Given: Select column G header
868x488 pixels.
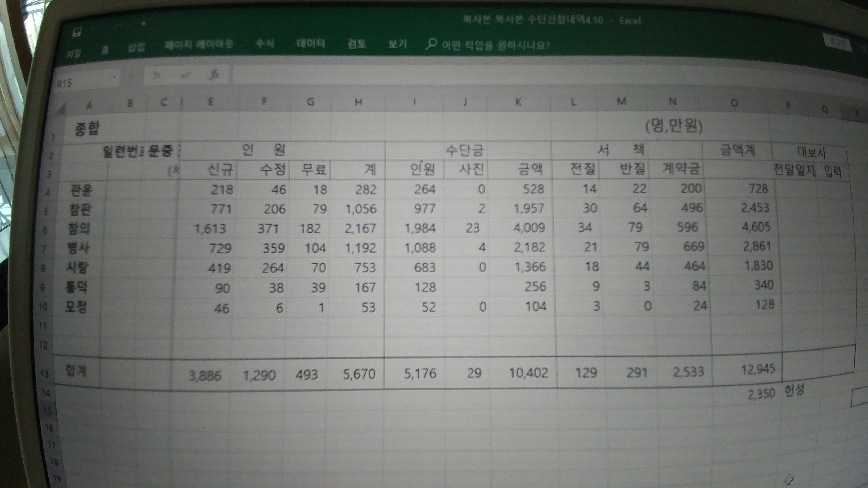Looking at the screenshot, I should pos(311,101).
